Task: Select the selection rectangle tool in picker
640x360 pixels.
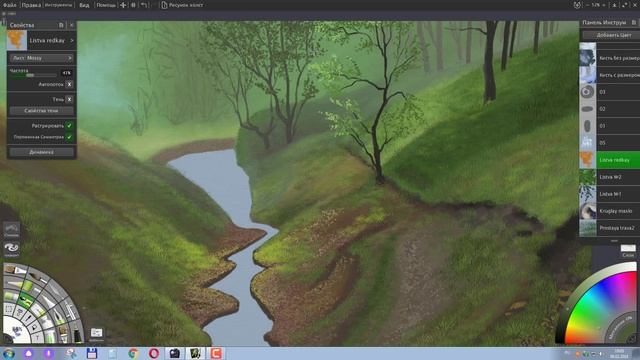Action: click(9, 310)
